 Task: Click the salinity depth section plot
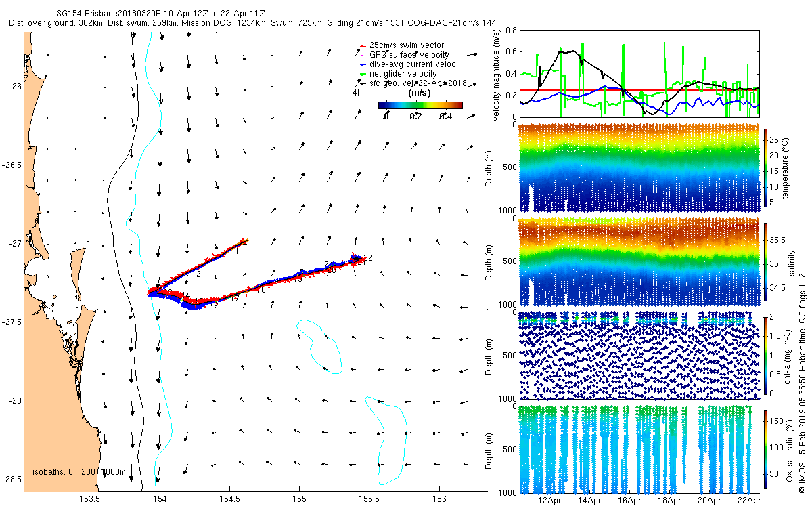click(x=638, y=261)
